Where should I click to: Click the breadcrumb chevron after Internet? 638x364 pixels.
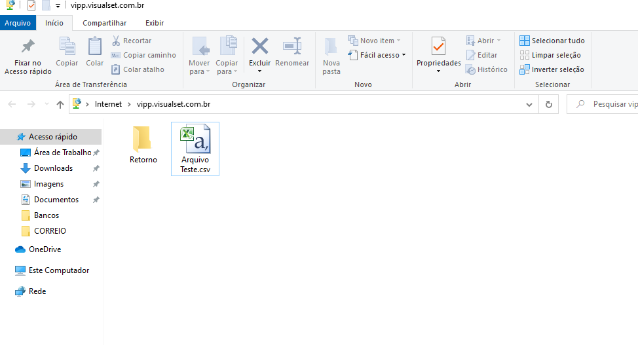pyautogui.click(x=129, y=105)
